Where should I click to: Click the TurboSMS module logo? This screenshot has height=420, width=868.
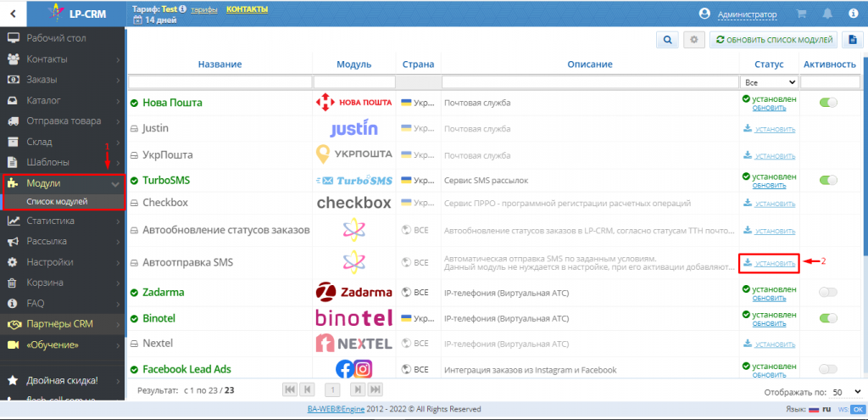pos(353,181)
